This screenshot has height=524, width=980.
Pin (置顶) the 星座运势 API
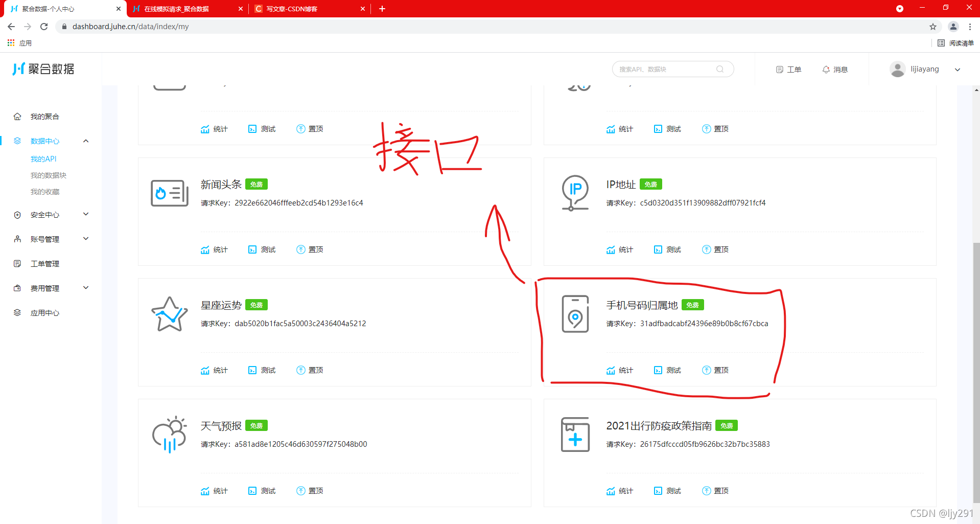click(x=310, y=370)
